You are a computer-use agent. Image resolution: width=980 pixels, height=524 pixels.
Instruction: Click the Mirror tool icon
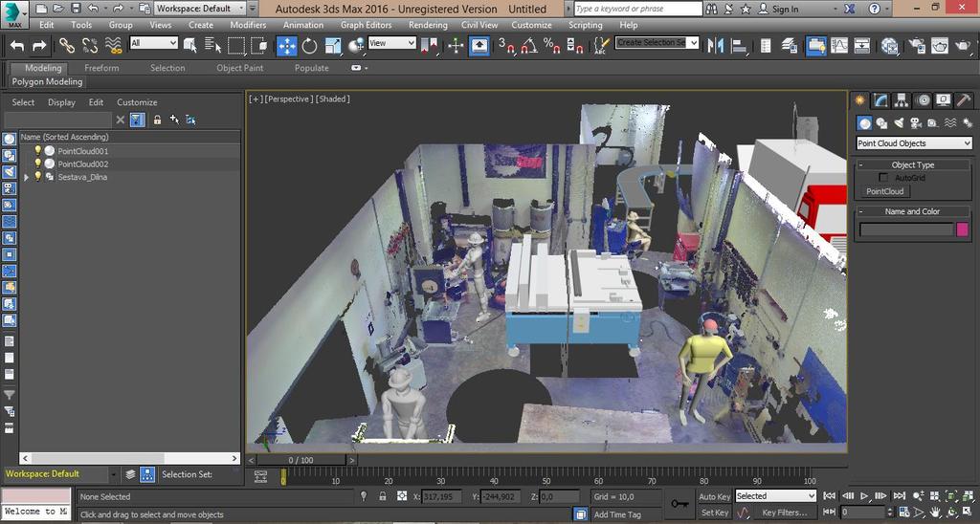(x=716, y=46)
